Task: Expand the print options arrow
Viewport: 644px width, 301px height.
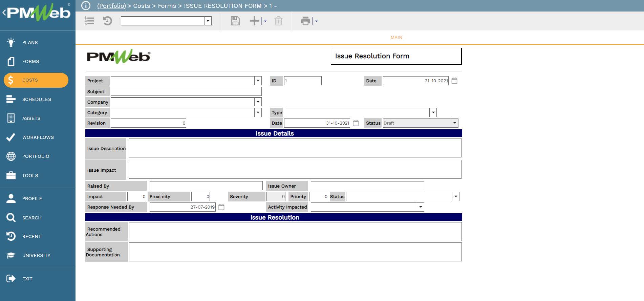Action: click(x=316, y=21)
